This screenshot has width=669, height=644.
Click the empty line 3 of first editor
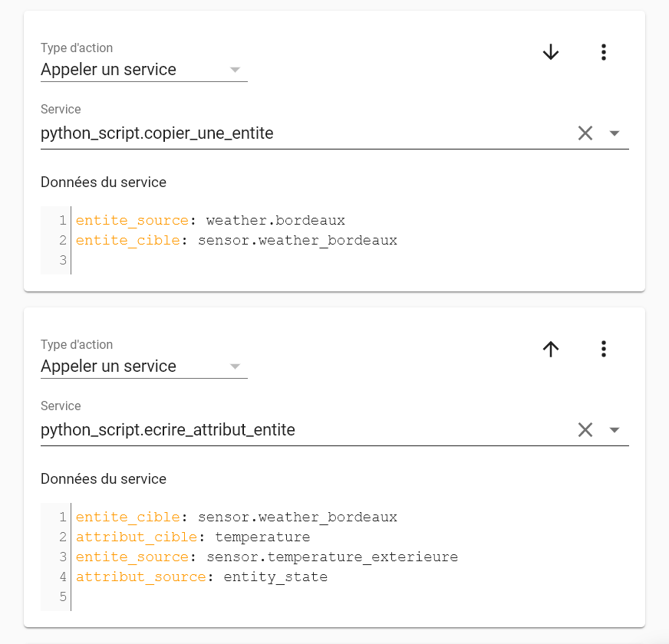tap(350, 260)
